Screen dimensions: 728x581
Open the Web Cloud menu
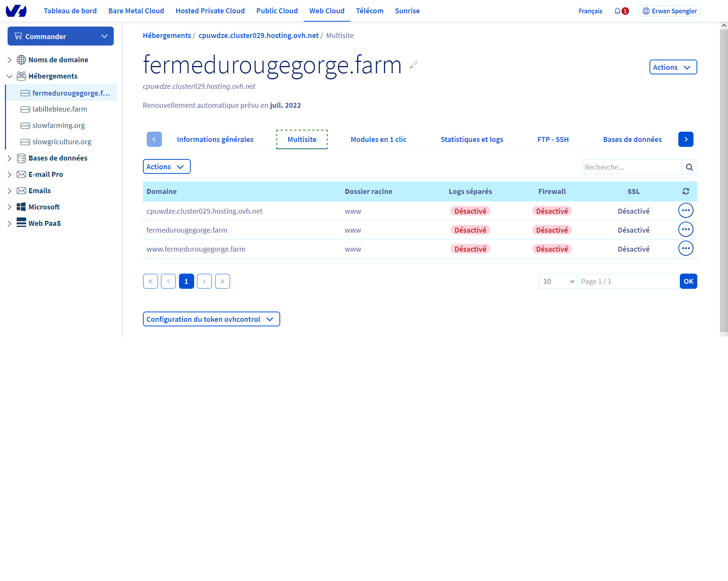click(327, 11)
